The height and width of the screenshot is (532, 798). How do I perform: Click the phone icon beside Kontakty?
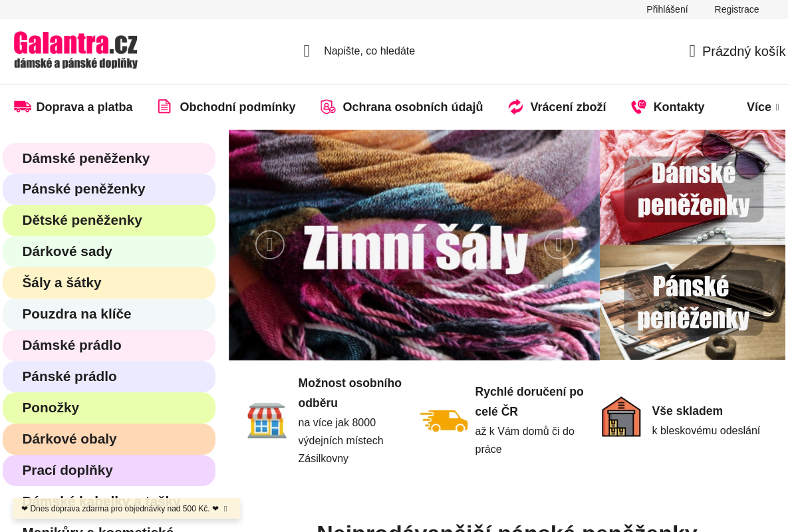638,106
